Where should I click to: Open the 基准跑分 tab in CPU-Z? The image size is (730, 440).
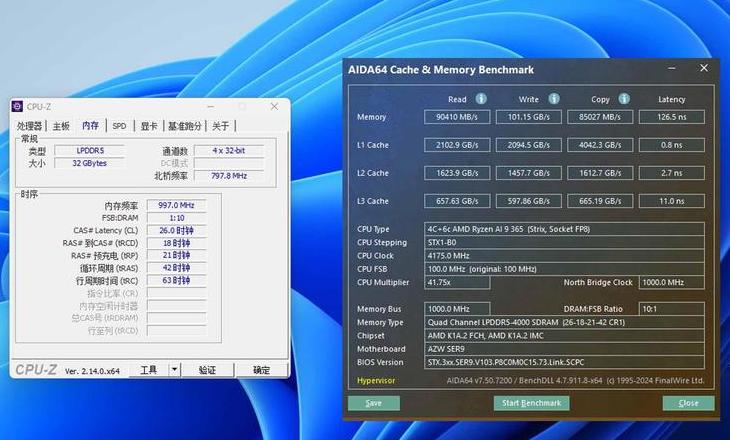pos(184,126)
